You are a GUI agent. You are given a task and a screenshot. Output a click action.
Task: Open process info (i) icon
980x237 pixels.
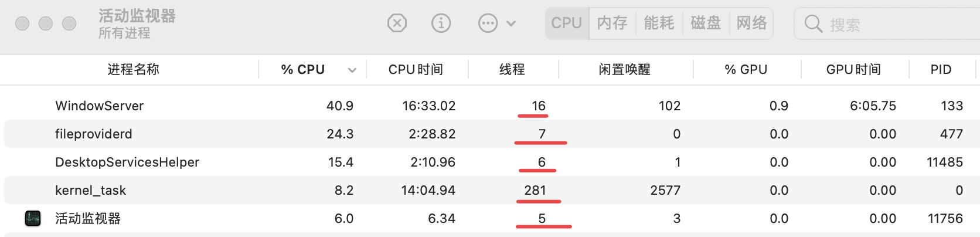pyautogui.click(x=441, y=23)
